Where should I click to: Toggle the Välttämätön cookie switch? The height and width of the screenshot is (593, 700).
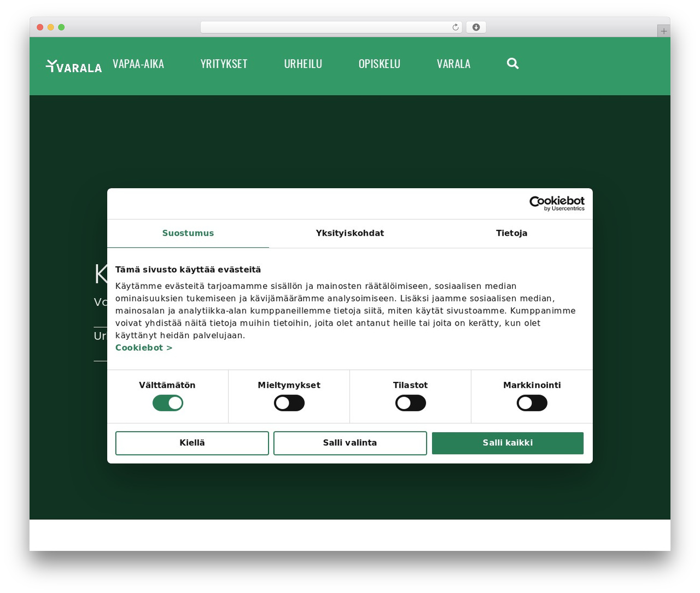[167, 403]
